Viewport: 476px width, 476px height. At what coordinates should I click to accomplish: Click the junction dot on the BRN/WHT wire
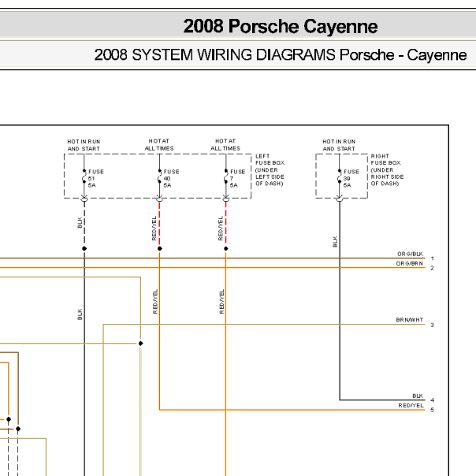click(x=141, y=344)
